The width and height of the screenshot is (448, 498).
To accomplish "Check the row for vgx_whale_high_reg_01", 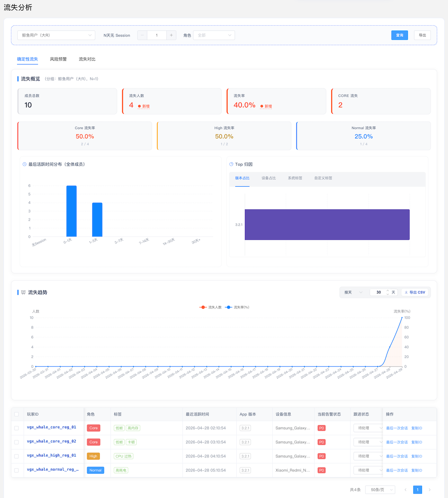I will tap(16, 456).
